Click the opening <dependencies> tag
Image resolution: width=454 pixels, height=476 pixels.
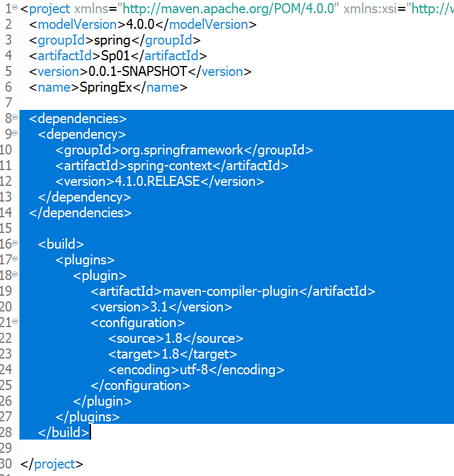pos(78,119)
